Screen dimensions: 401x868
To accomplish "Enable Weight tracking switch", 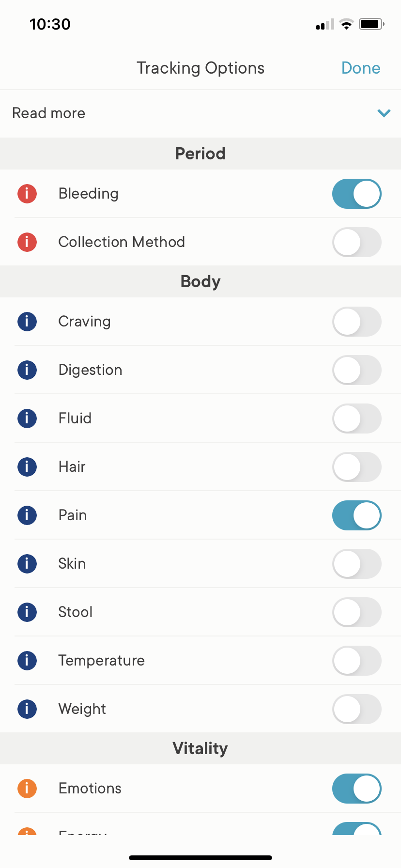I will point(356,709).
